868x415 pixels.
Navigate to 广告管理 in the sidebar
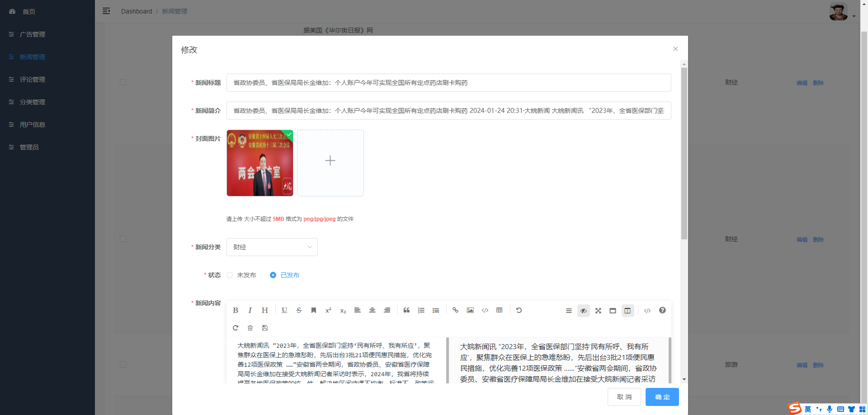[x=32, y=34]
